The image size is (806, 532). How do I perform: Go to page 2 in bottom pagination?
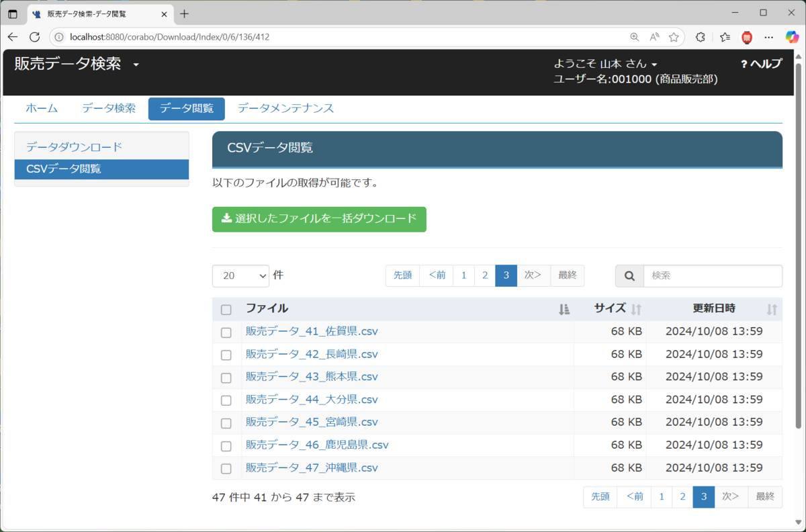click(x=682, y=497)
